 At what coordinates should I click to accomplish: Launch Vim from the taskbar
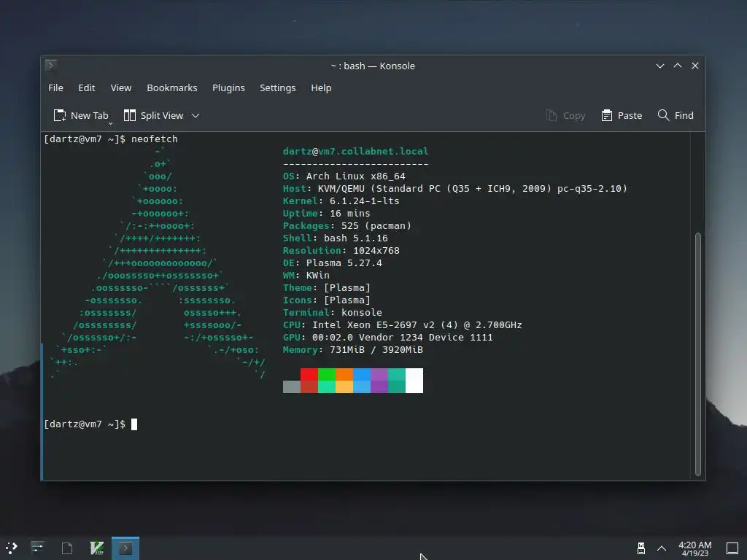click(x=97, y=548)
